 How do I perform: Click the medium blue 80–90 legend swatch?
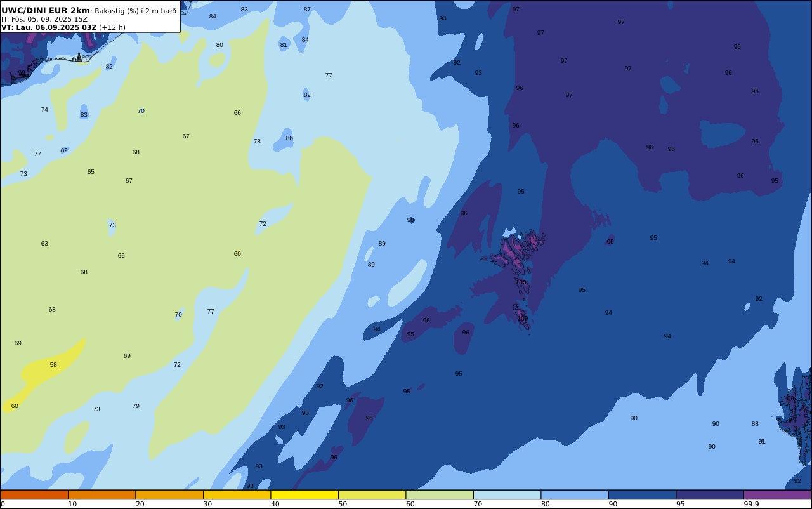coord(575,494)
